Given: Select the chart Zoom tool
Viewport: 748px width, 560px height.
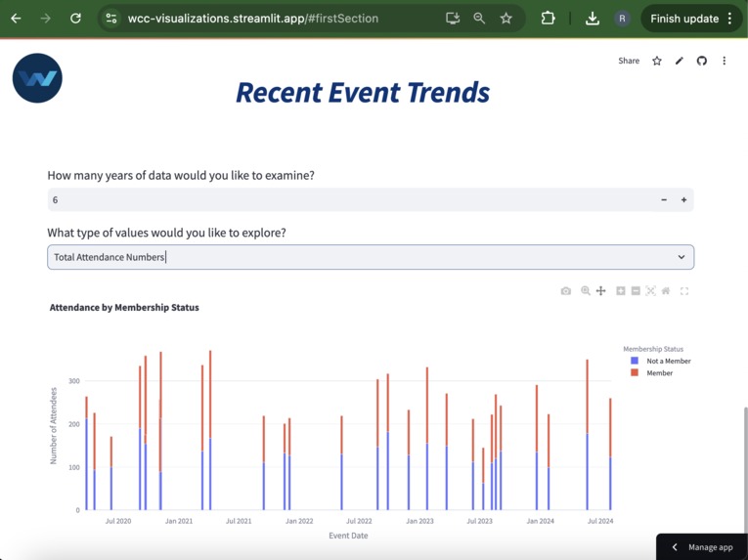Looking at the screenshot, I should coord(586,291).
